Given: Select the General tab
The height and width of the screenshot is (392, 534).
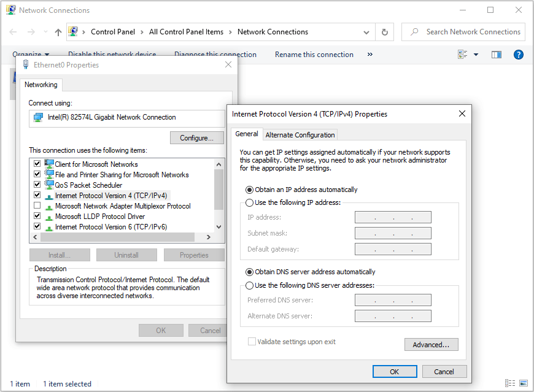Looking at the screenshot, I should [247, 134].
